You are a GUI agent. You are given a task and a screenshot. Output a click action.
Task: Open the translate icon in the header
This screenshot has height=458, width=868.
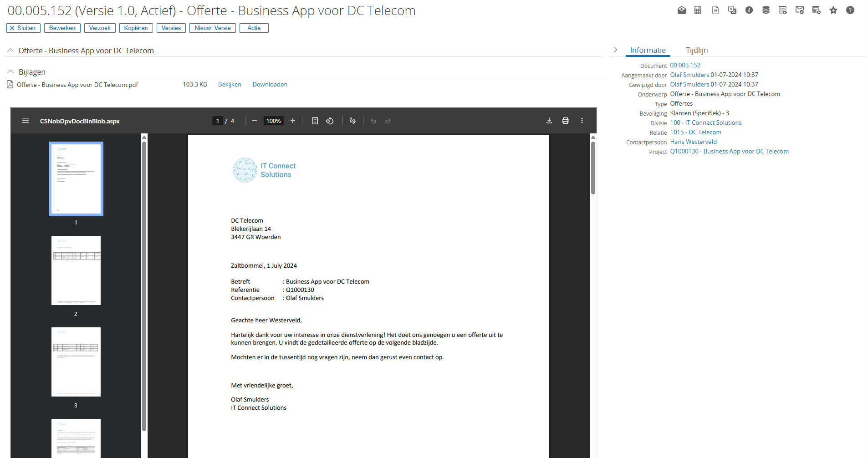732,10
